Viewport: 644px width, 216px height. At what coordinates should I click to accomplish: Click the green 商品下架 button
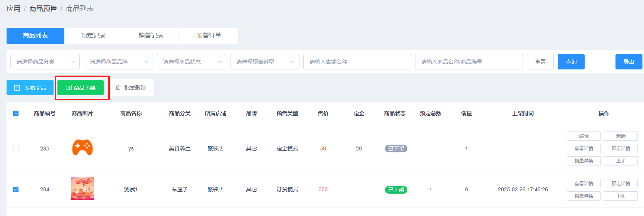(81, 88)
